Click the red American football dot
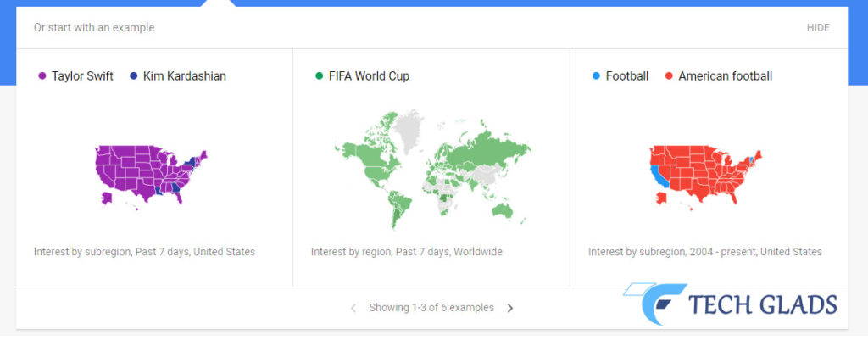Viewport: 868px width, 346px height. tap(670, 76)
